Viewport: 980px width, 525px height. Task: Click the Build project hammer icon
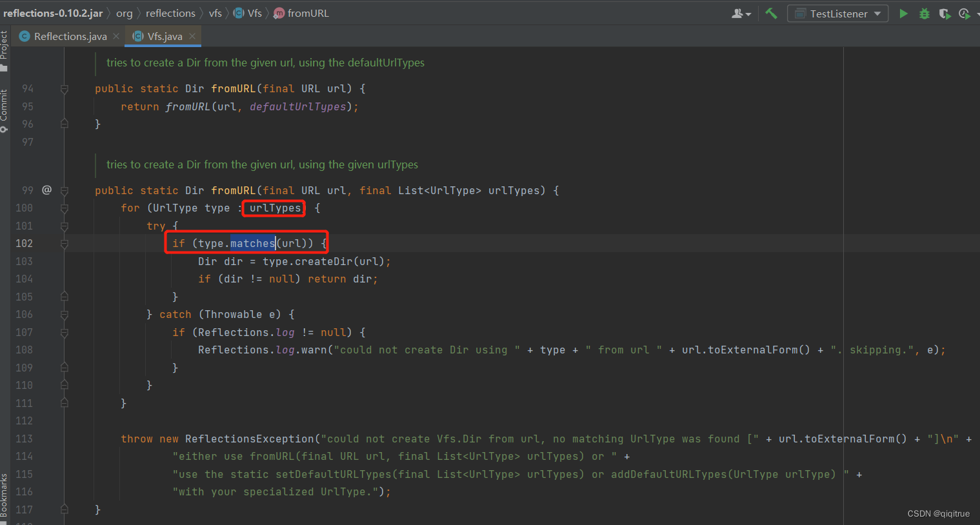point(771,13)
